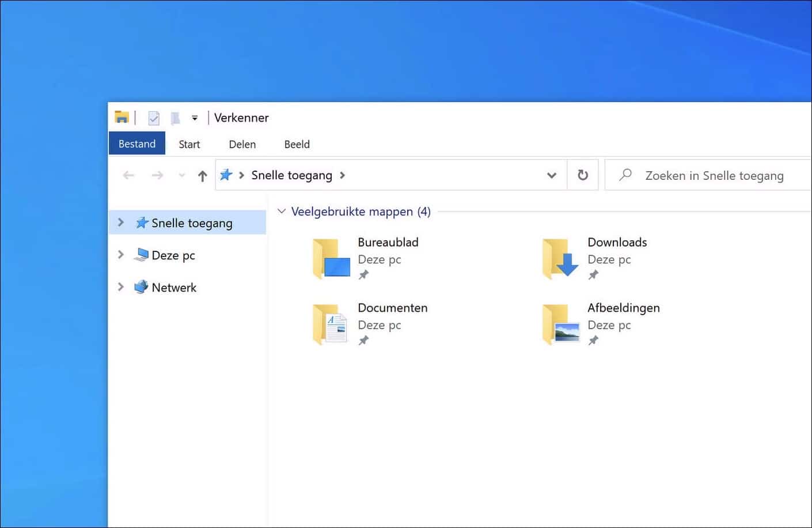Click the New folder icon in the title bar
This screenshot has height=528, width=812.
[x=174, y=118]
